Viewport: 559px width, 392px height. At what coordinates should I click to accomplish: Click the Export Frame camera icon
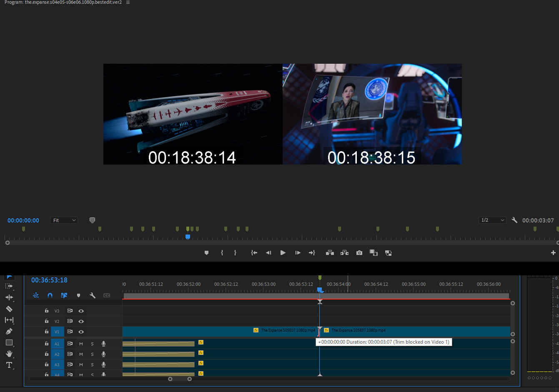[359, 253]
